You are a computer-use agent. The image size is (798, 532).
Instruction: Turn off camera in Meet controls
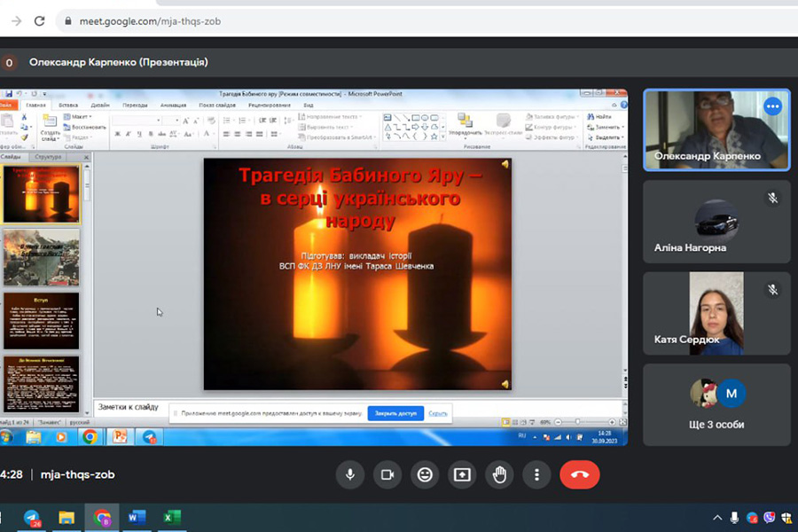pos(387,474)
